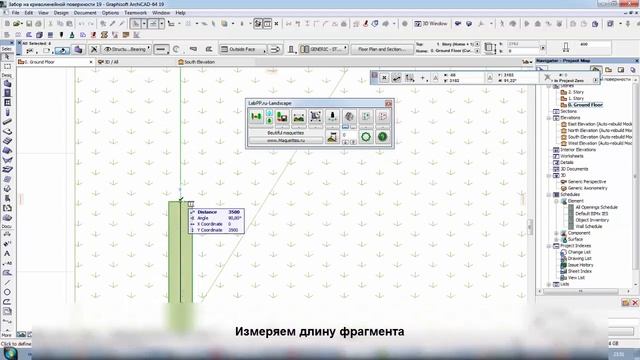
Task: Cancel input in the Tracker coordinates palette
Action: coord(384,78)
